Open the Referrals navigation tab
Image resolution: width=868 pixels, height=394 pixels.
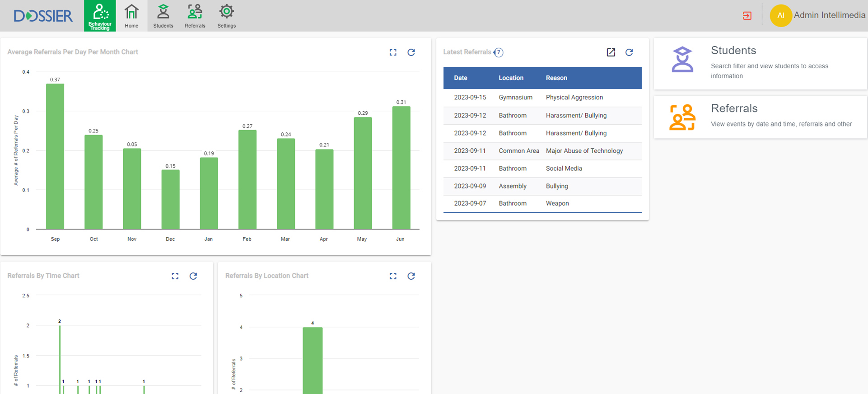point(195,16)
